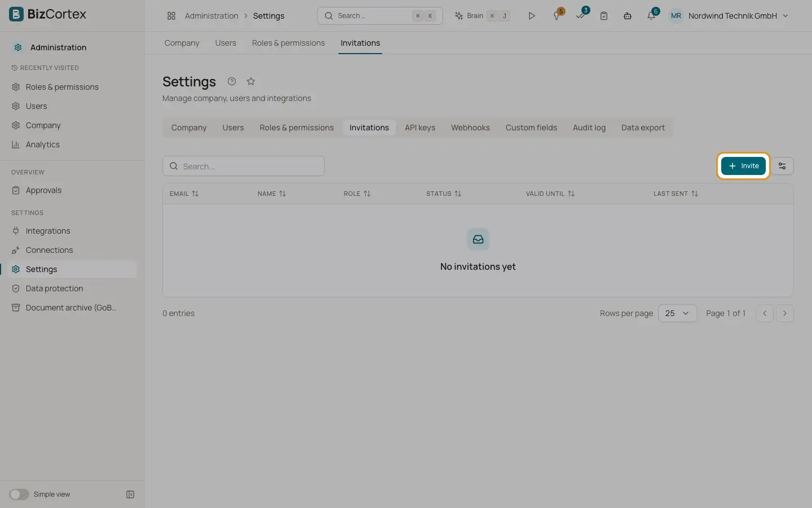
Task: Open the Audit log tab
Action: (589, 128)
